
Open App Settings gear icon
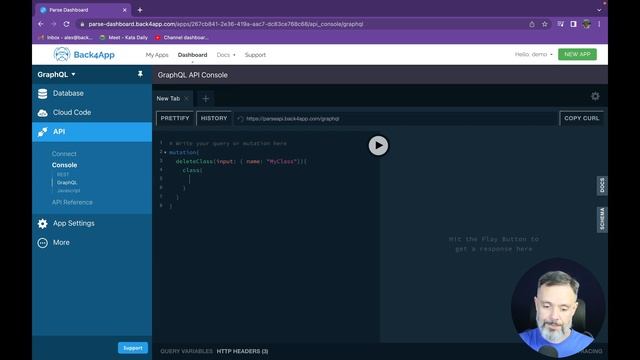(42, 223)
